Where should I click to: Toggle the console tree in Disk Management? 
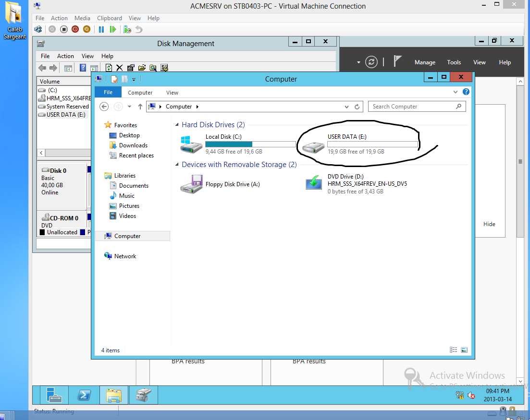click(x=68, y=68)
